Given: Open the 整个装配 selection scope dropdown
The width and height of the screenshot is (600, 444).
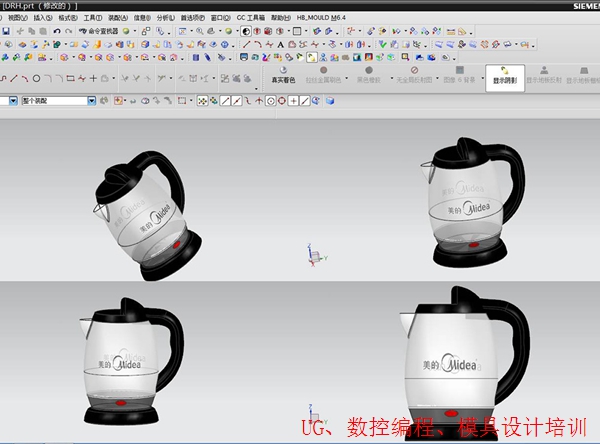Looking at the screenshot, I should (92, 101).
